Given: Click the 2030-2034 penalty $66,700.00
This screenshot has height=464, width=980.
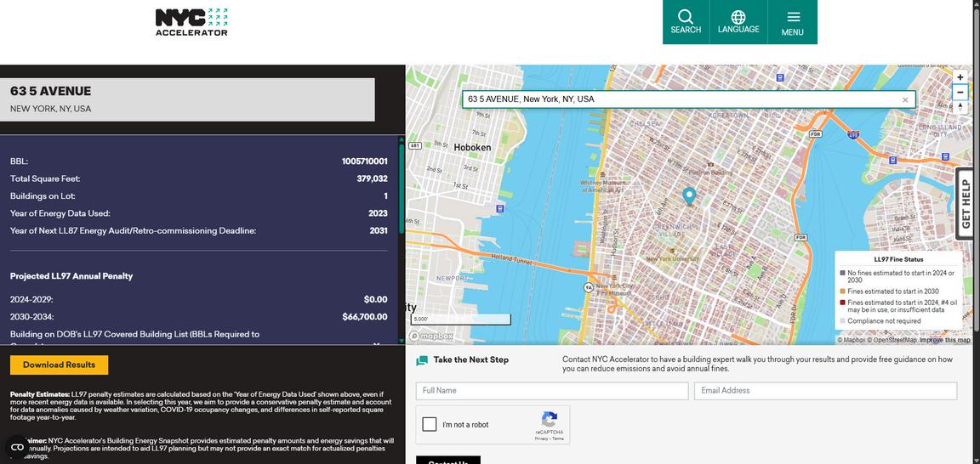Looking at the screenshot, I should click(x=365, y=317).
